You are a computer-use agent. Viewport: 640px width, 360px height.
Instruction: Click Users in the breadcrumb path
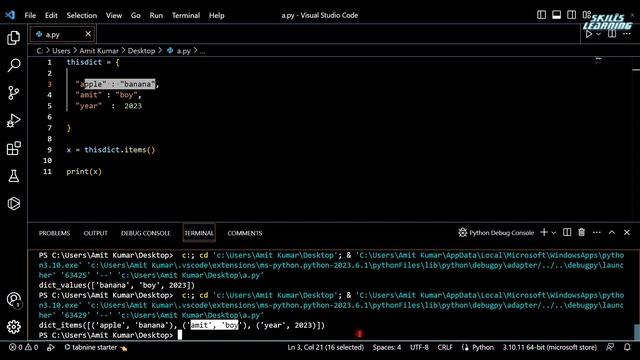tap(61, 51)
